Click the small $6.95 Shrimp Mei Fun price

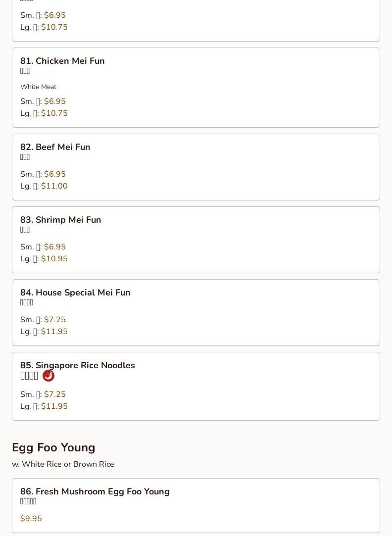(x=54, y=247)
